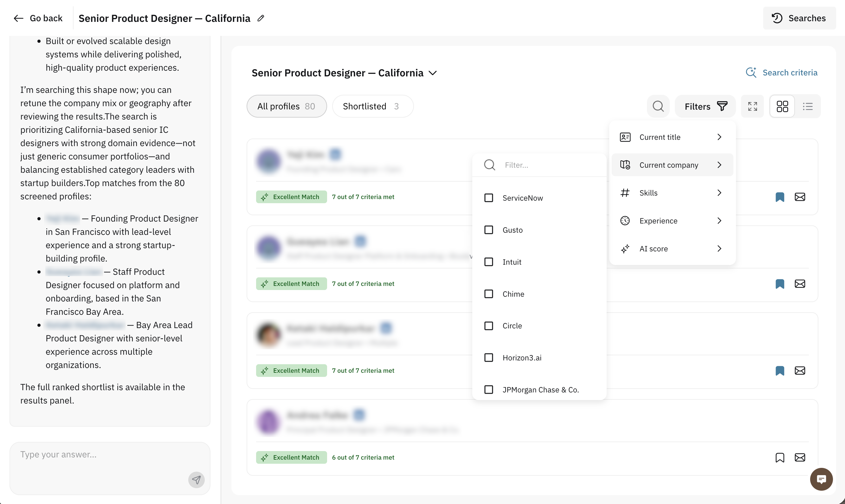Screen dimensions: 845x504
Task: Click the chevron next to AI score
Action: pyautogui.click(x=719, y=249)
